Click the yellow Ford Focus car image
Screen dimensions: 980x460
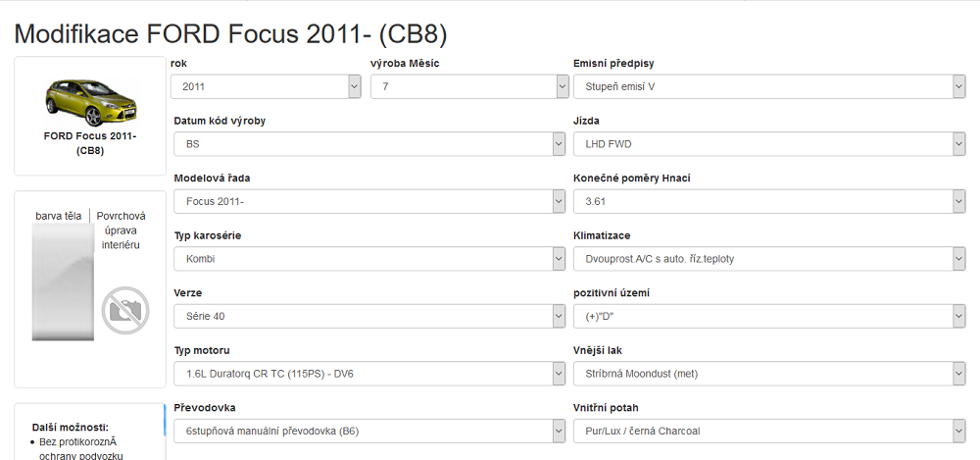89,96
